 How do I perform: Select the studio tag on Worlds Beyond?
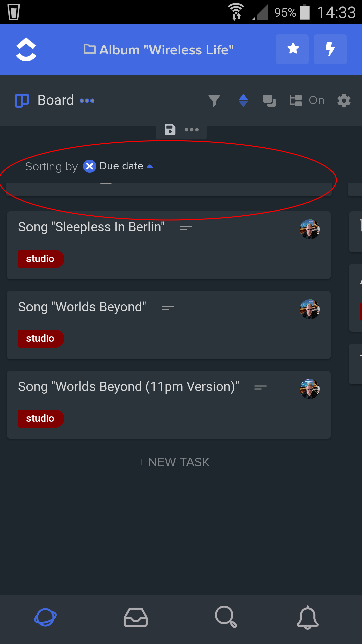(x=41, y=339)
